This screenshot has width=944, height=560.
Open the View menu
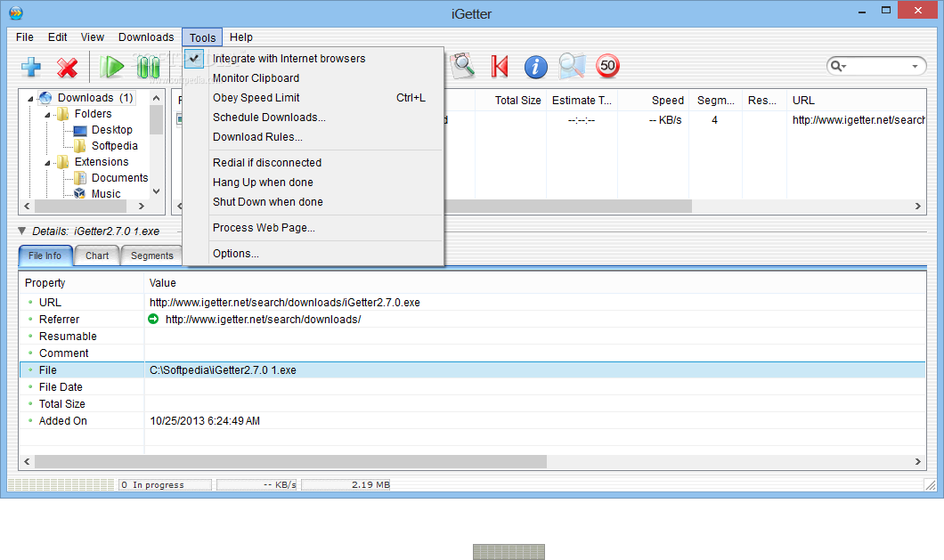[x=92, y=37]
